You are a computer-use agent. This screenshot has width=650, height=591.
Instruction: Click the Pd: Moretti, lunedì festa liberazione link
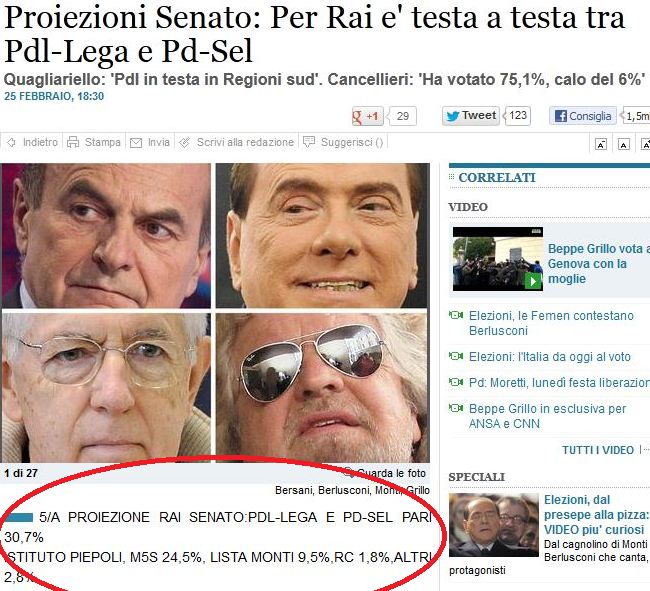[x=559, y=383]
